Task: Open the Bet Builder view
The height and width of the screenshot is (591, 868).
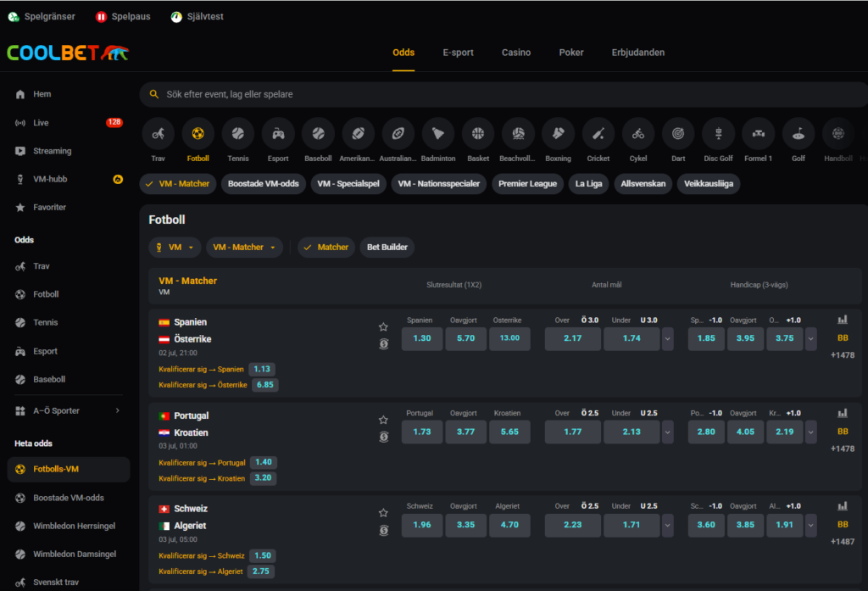Action: (x=387, y=247)
